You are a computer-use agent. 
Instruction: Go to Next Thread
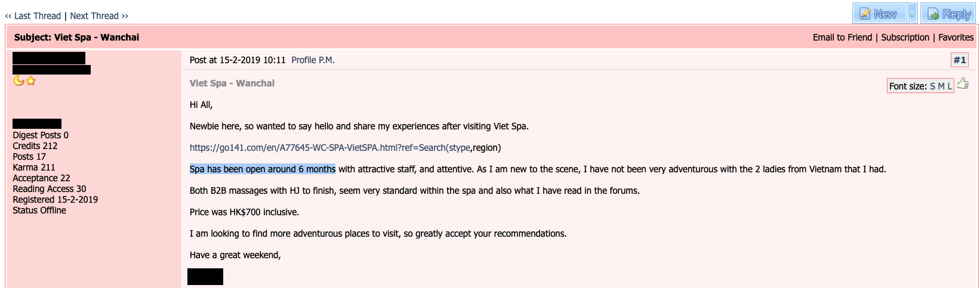tap(94, 16)
